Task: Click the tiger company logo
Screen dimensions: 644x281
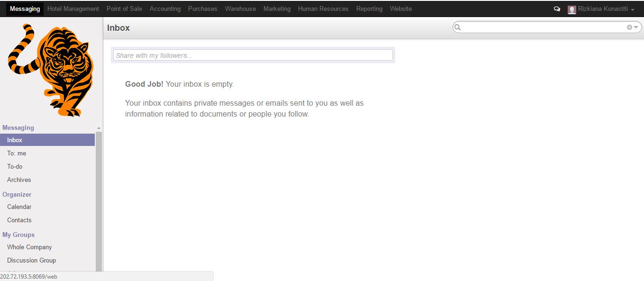Action: 51,70
